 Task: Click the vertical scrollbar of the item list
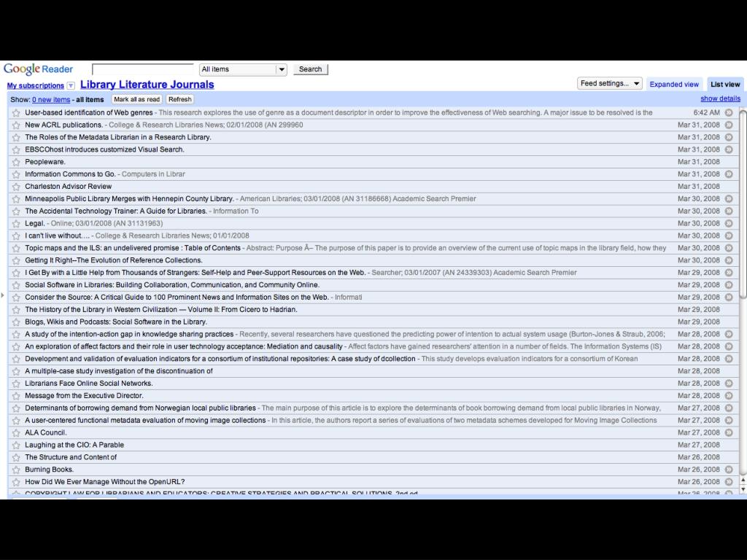pyautogui.click(x=743, y=205)
